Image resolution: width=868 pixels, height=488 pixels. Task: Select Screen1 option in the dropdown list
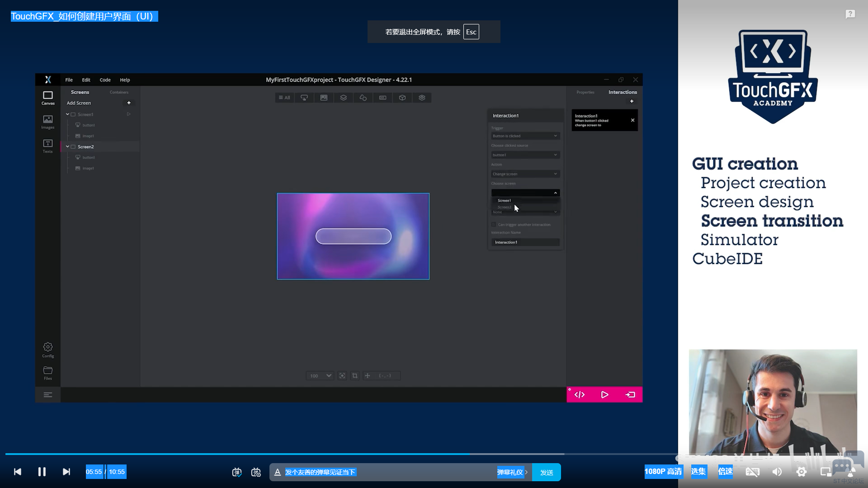[x=526, y=200]
